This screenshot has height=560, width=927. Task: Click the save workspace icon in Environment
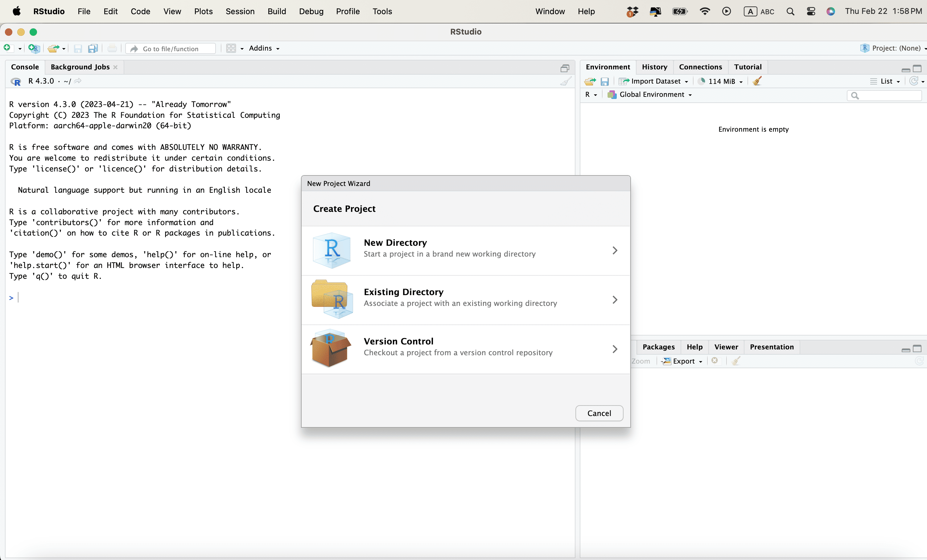click(x=604, y=81)
